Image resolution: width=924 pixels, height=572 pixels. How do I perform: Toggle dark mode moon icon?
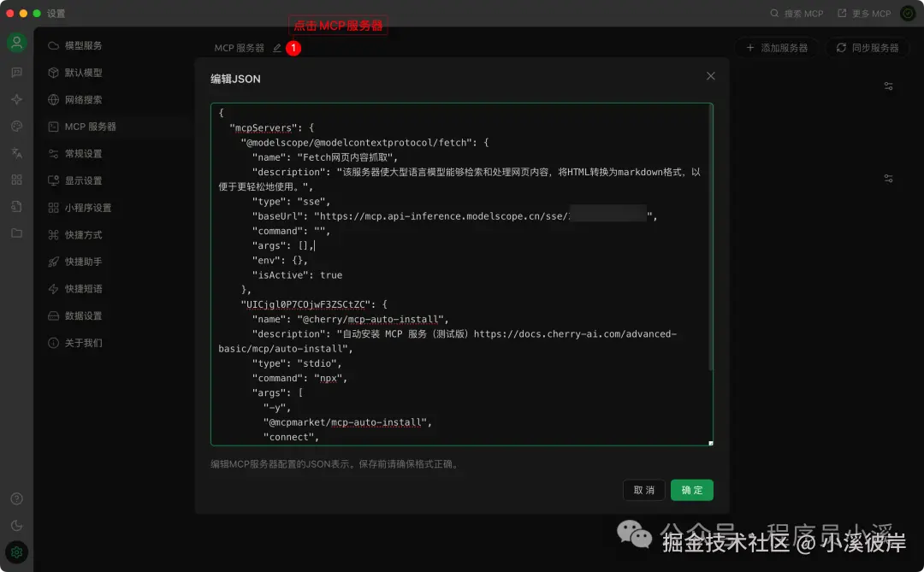click(x=16, y=526)
